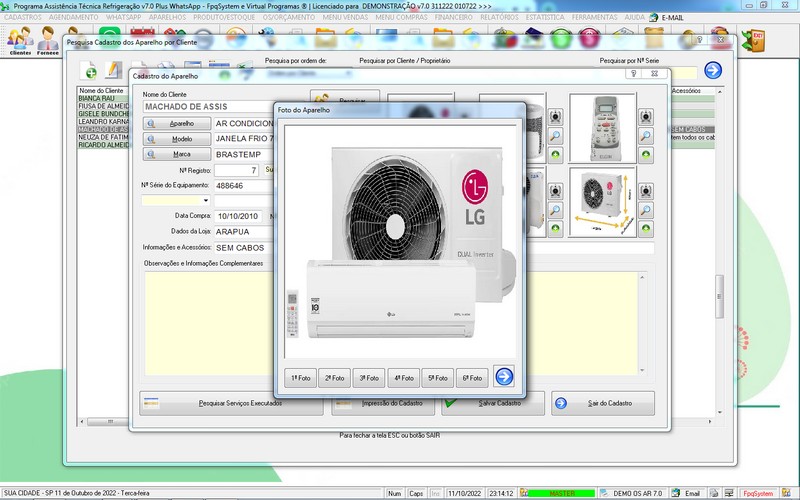Viewport: 800px width, 500px height.
Task: Click Dados da Loja field ARAPUA
Action: tap(244, 232)
